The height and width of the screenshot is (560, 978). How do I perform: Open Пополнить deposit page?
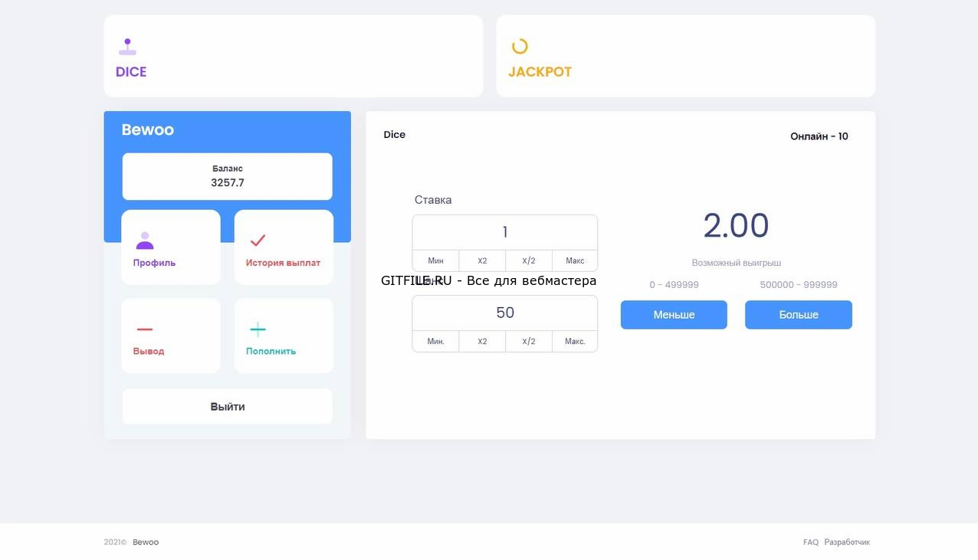pos(284,336)
